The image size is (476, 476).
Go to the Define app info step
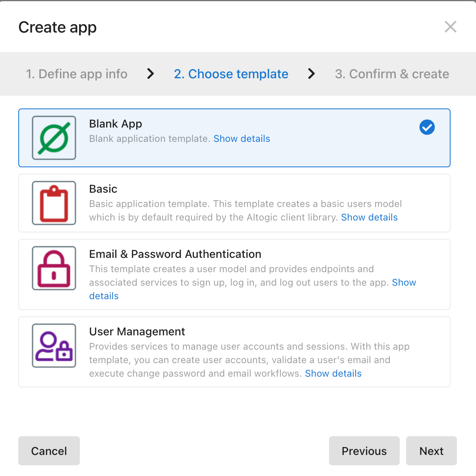(77, 74)
